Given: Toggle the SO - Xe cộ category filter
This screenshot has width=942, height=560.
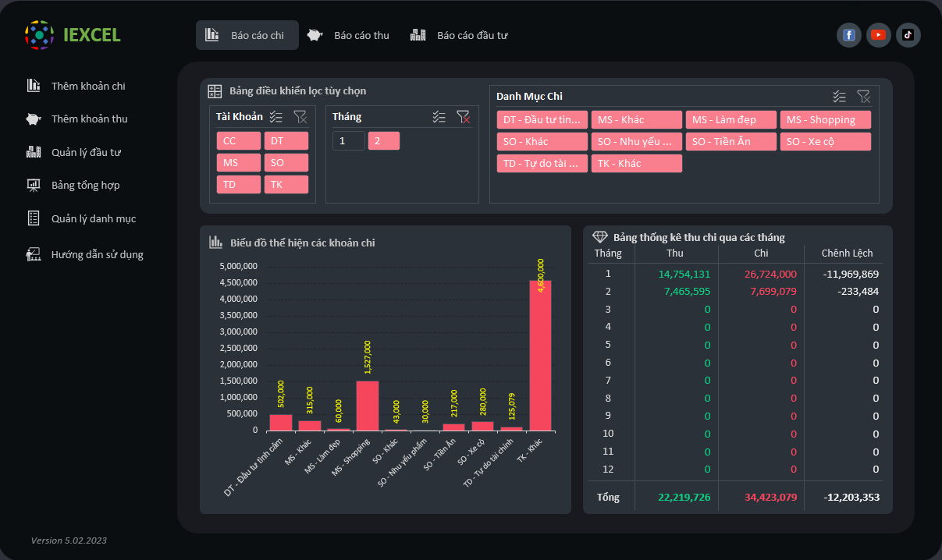Looking at the screenshot, I should (826, 142).
